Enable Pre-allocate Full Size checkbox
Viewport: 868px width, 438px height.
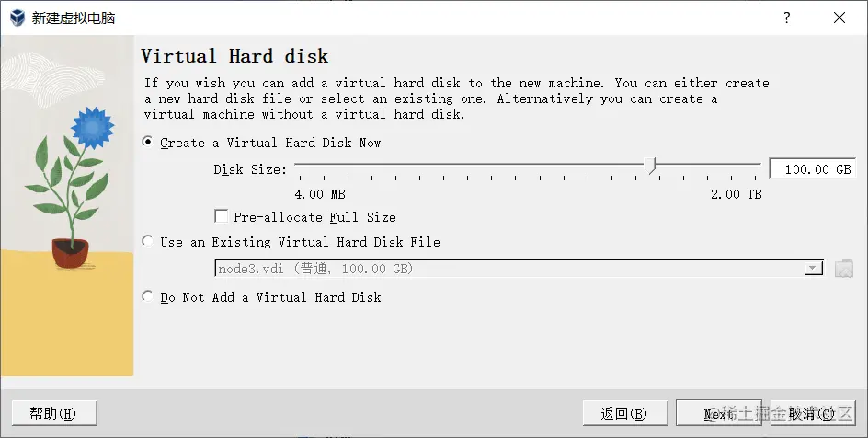(222, 217)
